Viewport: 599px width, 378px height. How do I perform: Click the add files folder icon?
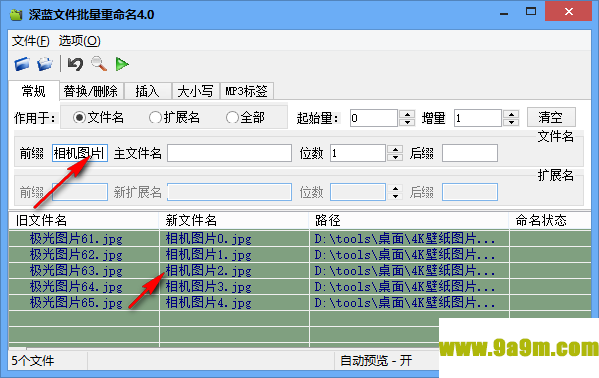pos(22,64)
